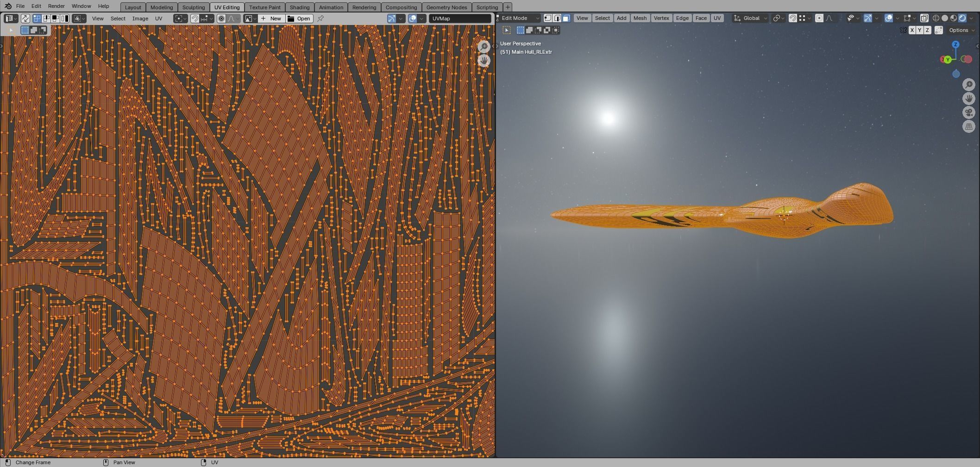Switch to the Texture Paint workspace tab
Image resolution: width=980 pixels, height=467 pixels.
tap(265, 7)
